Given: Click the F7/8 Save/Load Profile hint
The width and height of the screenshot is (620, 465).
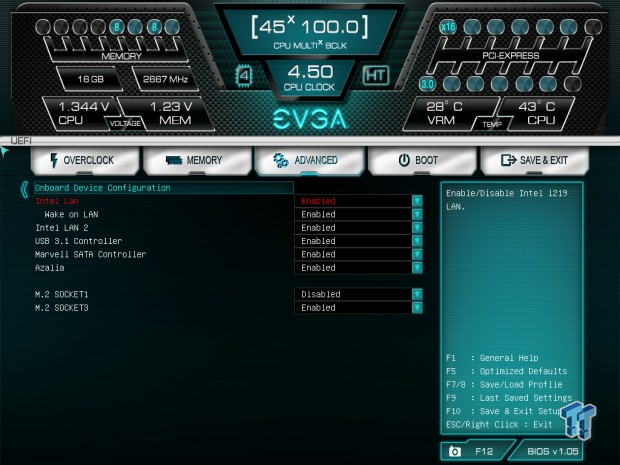Looking at the screenshot, I should tap(504, 384).
